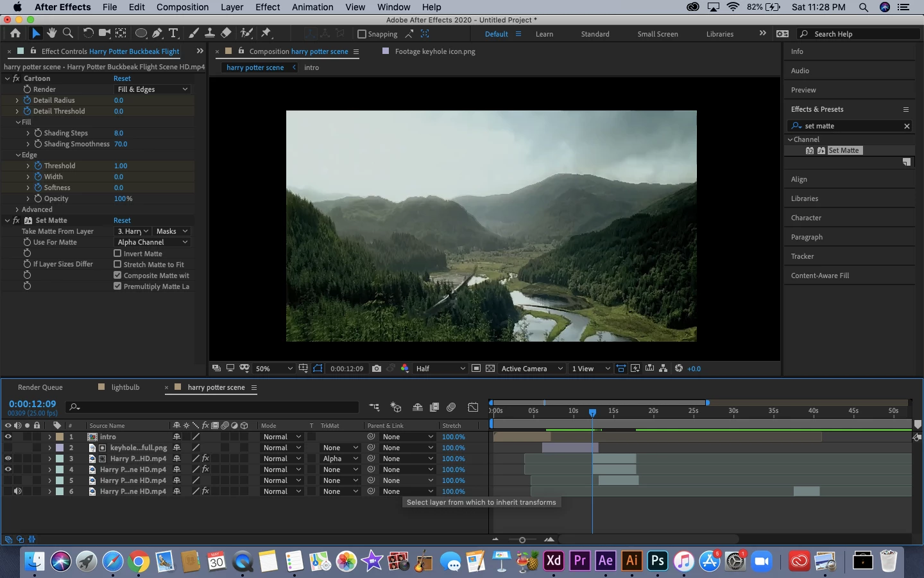
Task: Select the Type text tool
Action: point(173,33)
